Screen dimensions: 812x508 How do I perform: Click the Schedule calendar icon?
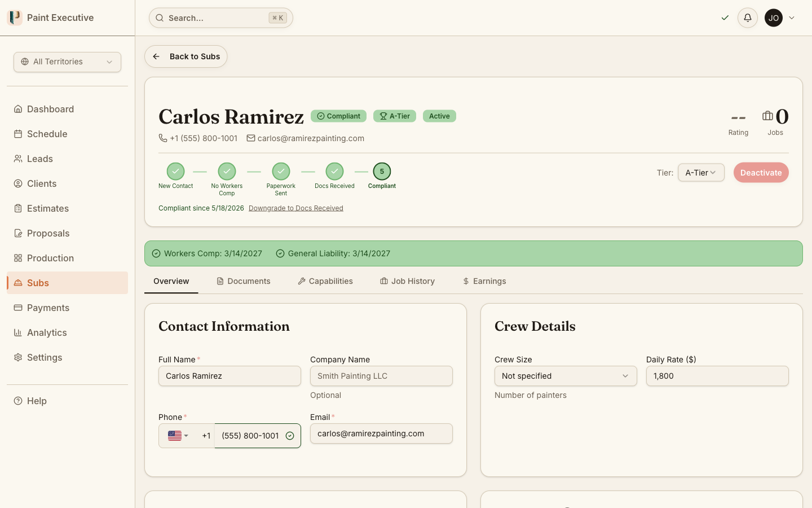(x=18, y=134)
